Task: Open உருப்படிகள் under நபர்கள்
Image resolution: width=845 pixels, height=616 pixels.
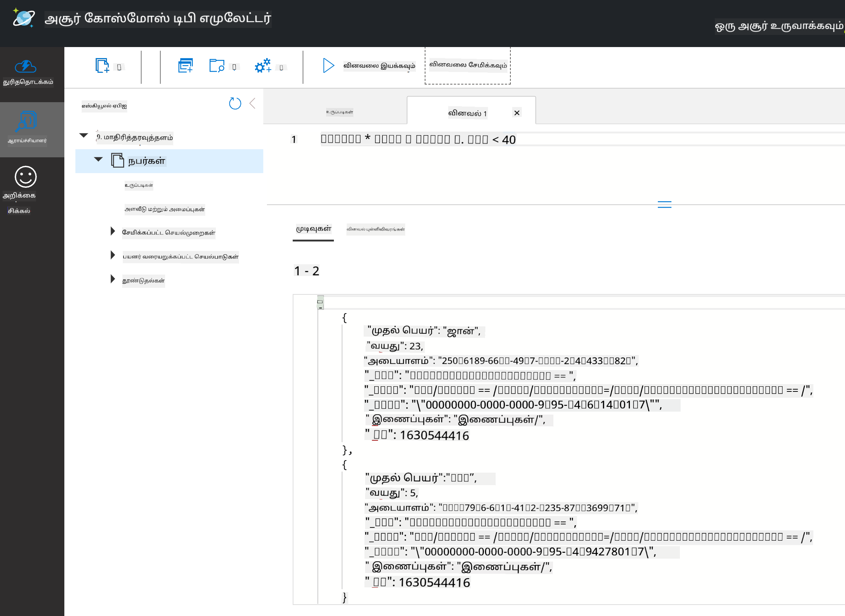Action: [139, 185]
